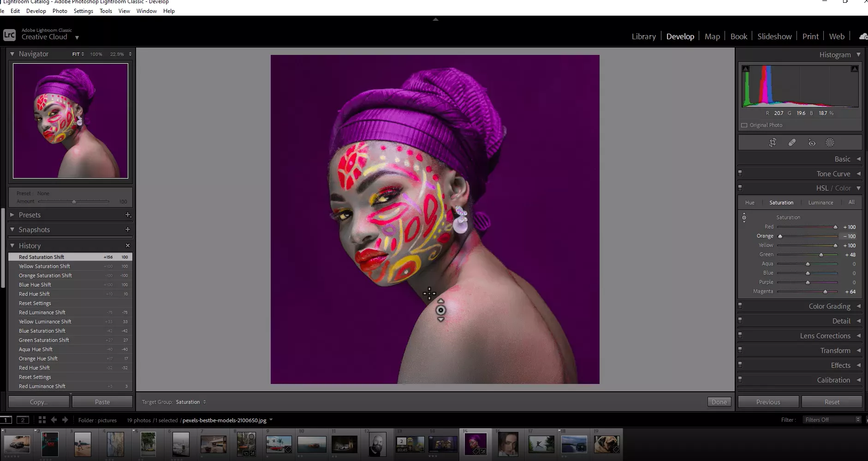This screenshot has height=461, width=868.
Task: Expand the Presets panel
Action: [12, 215]
